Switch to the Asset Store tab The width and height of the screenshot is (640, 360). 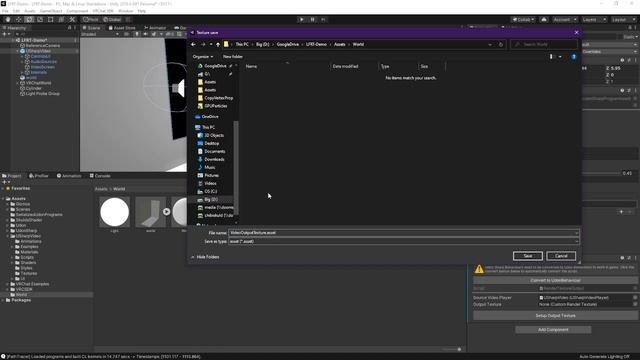(122, 28)
